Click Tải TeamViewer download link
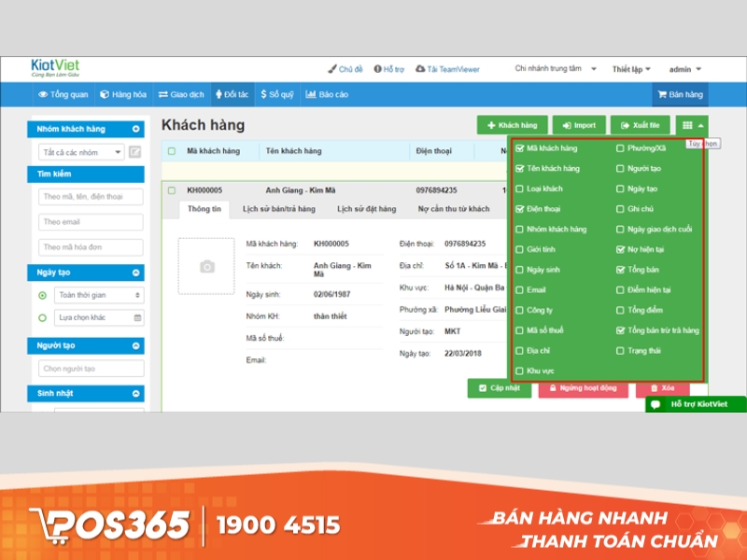Viewport: 747px width, 560px height. (x=446, y=69)
